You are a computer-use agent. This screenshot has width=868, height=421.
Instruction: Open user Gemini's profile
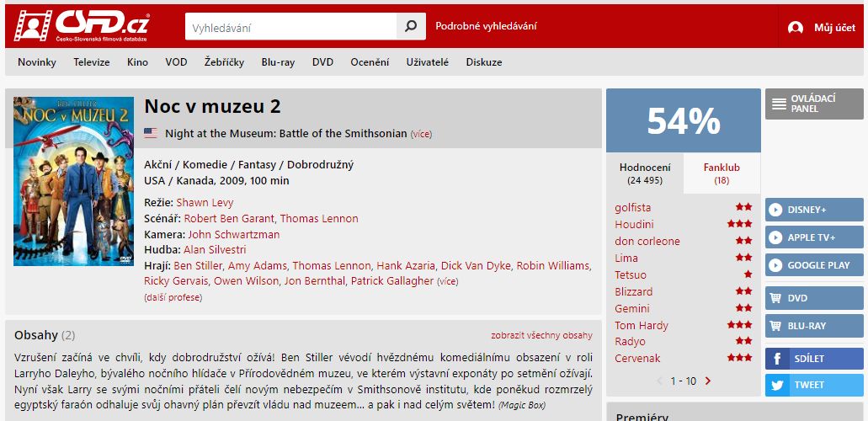click(x=632, y=308)
